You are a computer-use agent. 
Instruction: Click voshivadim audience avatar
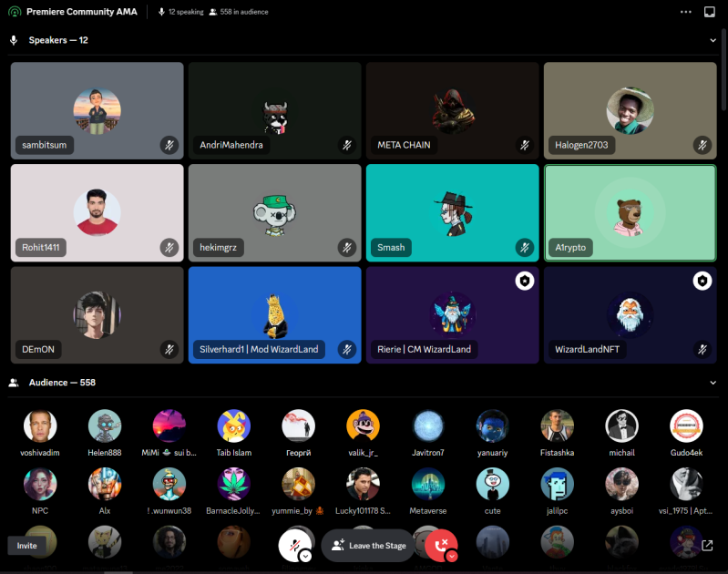(x=40, y=425)
